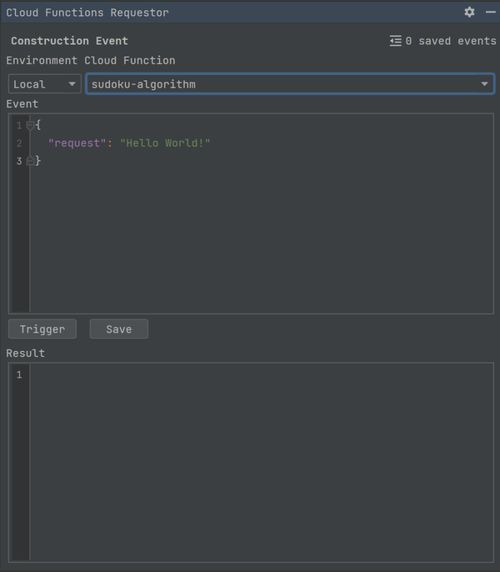Click inside the empty Result editor area
The width and height of the screenshot is (500, 572).
tap(261, 461)
